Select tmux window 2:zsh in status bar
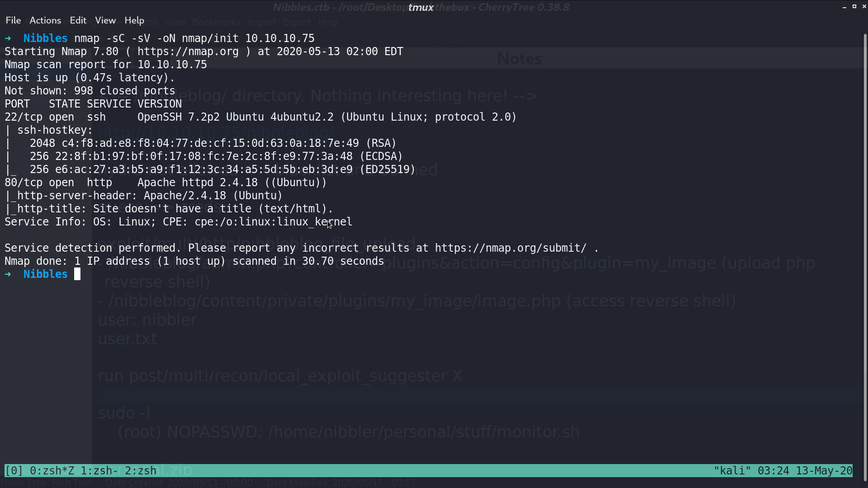The height and width of the screenshot is (488, 868). [x=141, y=471]
